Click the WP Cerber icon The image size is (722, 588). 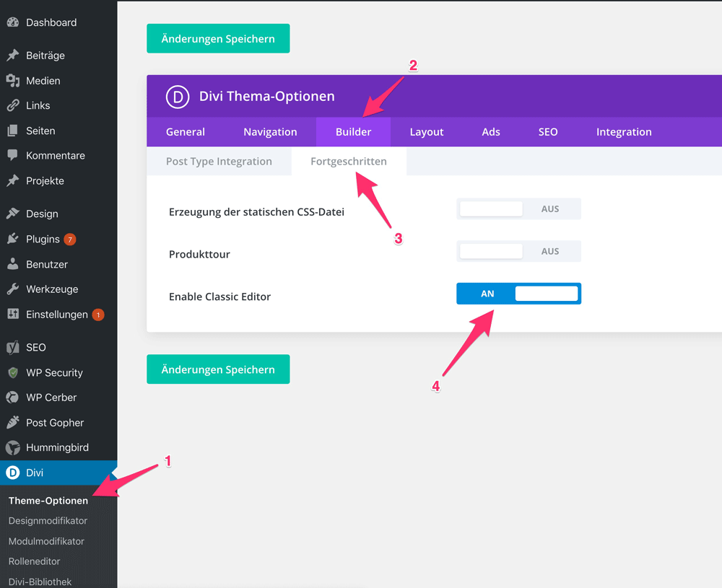pos(13,397)
